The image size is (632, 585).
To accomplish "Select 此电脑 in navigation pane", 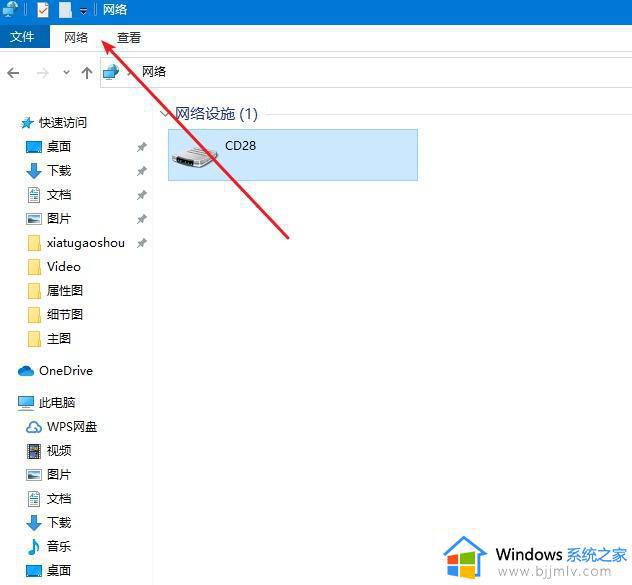I will [x=57, y=402].
